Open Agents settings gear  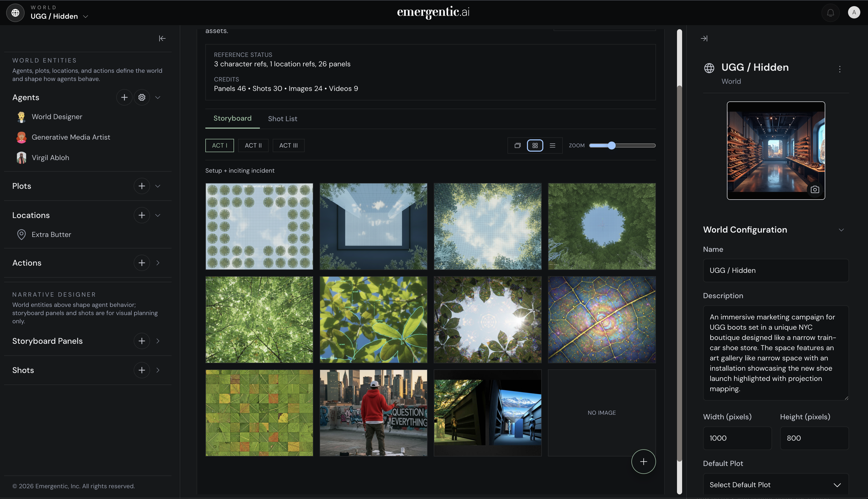tap(142, 97)
